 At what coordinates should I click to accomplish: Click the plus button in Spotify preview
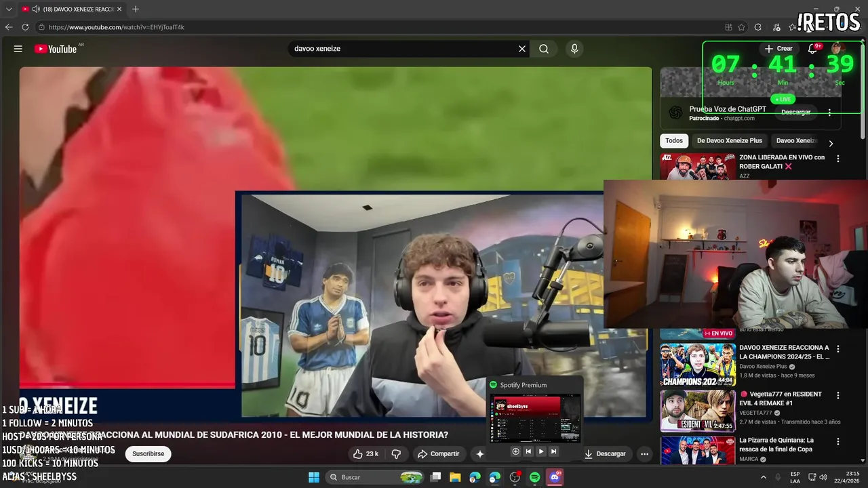click(515, 451)
